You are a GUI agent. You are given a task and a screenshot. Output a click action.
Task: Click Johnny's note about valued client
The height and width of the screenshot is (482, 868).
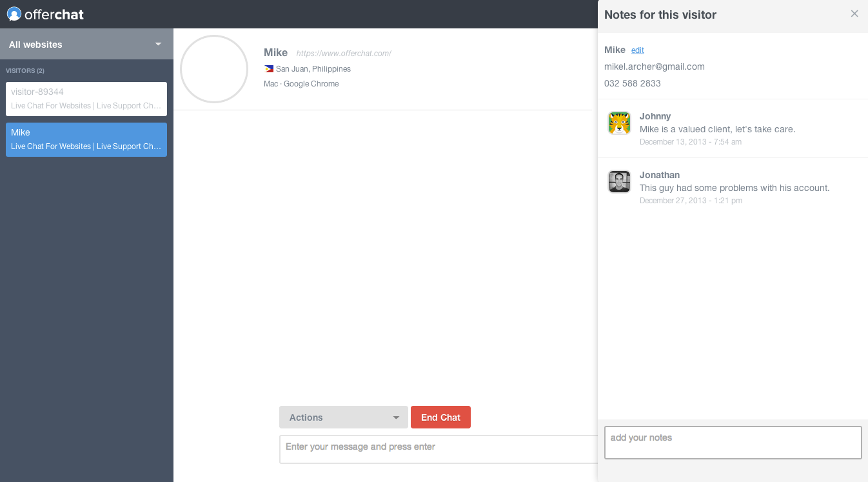[717, 129]
